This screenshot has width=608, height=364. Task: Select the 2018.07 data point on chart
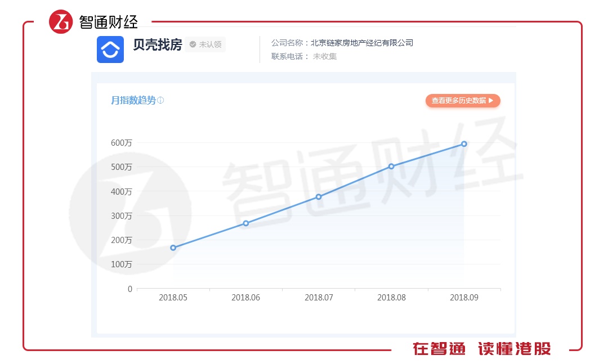[x=319, y=197]
